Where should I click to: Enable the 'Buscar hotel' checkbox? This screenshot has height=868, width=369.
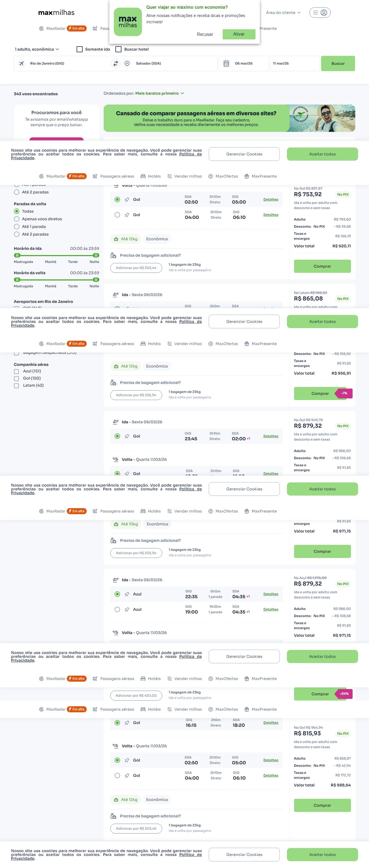click(118, 49)
